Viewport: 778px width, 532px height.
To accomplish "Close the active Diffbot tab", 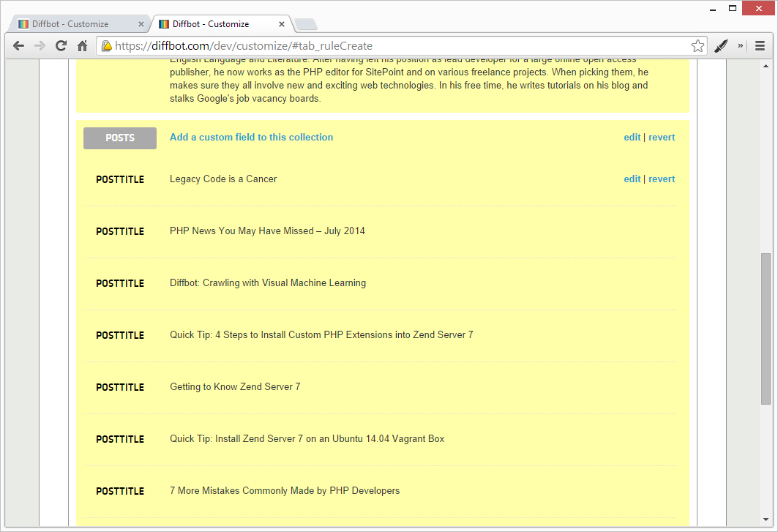I will [283, 24].
